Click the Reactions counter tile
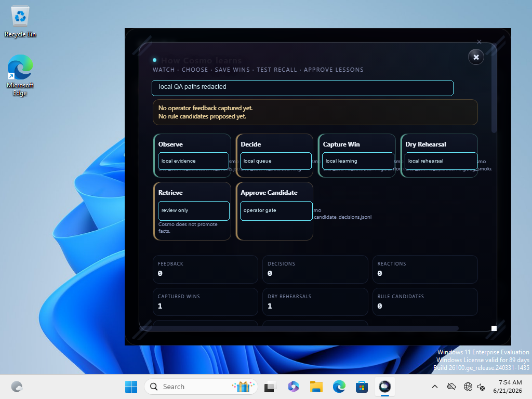 coord(425,269)
